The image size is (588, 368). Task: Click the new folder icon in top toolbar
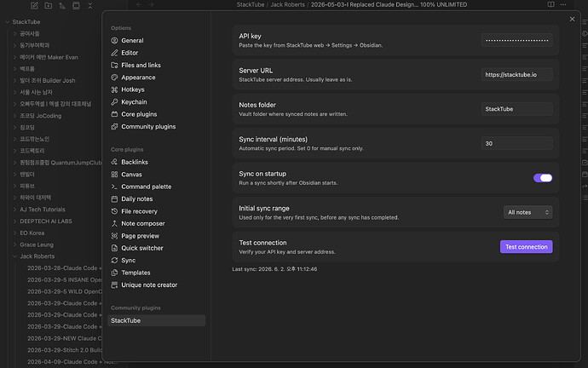tap(49, 6)
